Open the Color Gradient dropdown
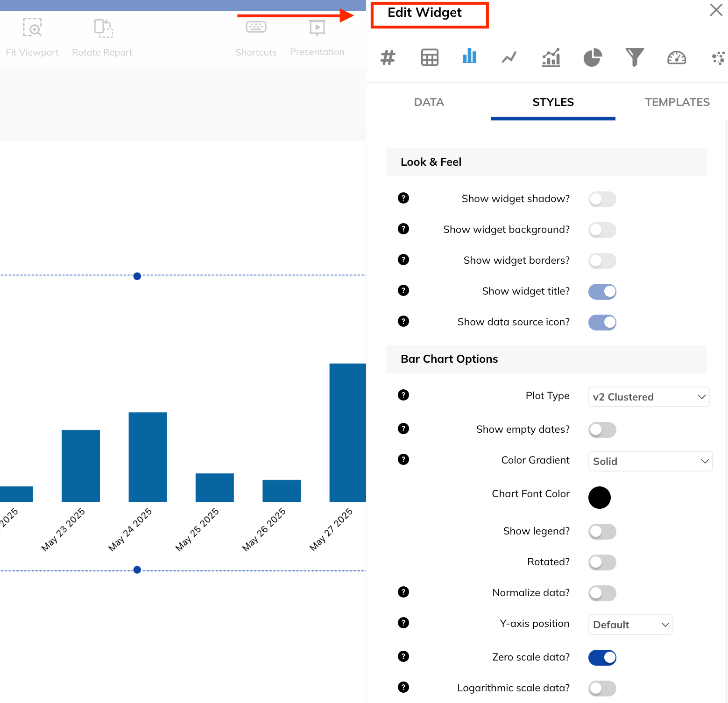Viewport: 728px width, 703px height. [x=650, y=461]
